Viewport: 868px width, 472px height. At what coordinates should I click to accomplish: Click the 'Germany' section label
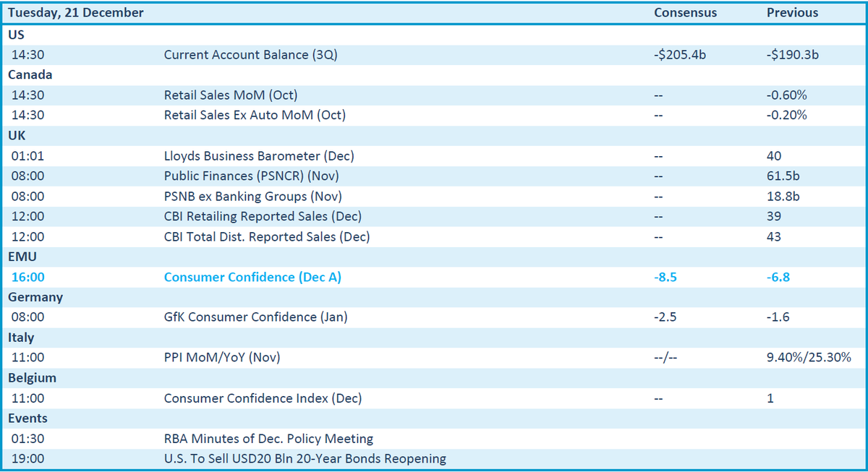coord(35,297)
